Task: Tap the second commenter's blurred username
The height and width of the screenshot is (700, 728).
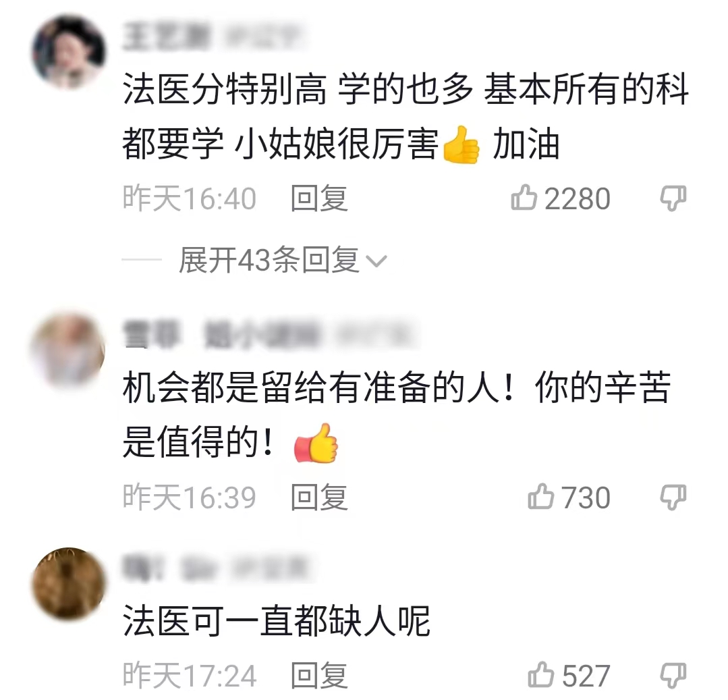Action: tap(222, 334)
